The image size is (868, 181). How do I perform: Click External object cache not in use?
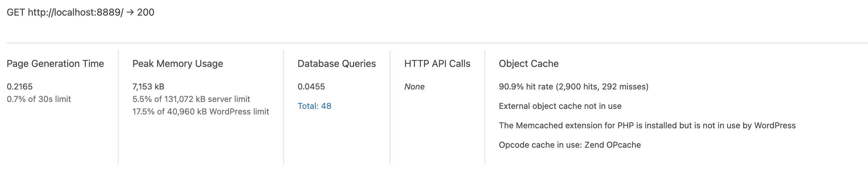coord(560,106)
